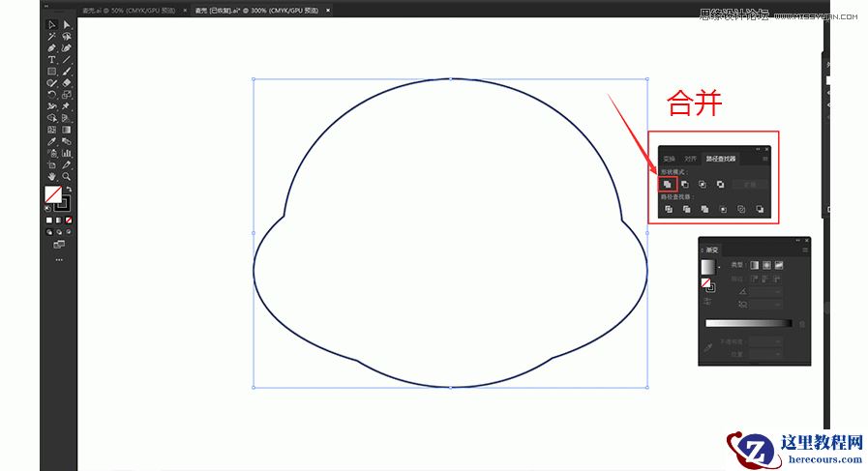Click Exclude shape mode
Viewport: 868px width, 471px height.
[720, 185]
